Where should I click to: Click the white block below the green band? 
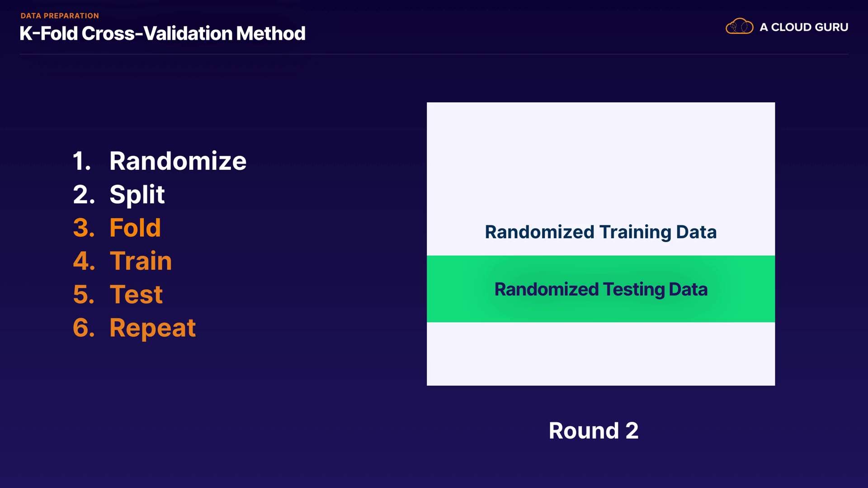[600, 354]
